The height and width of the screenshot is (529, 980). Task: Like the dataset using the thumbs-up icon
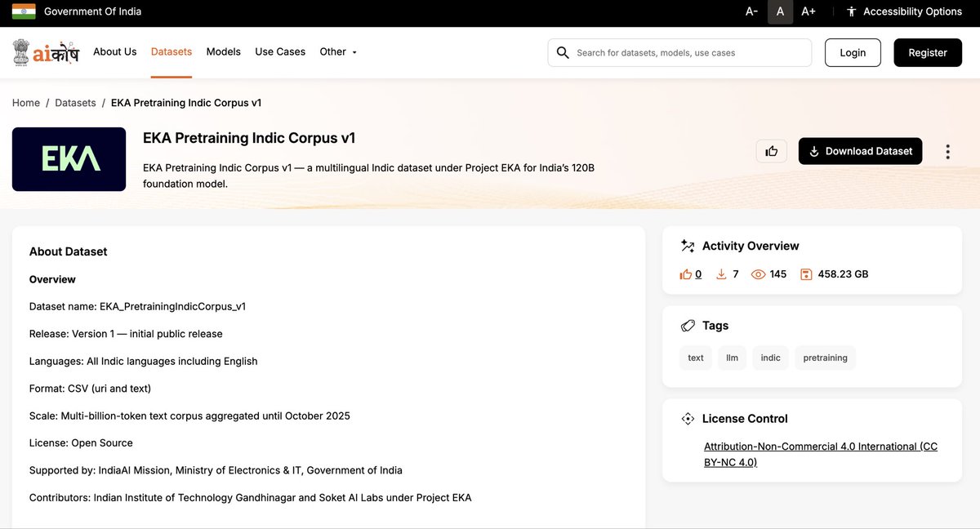tap(771, 151)
